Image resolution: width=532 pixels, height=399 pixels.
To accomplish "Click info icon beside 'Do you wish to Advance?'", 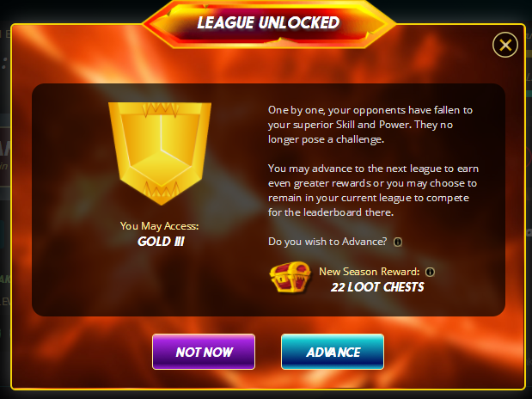I will click(398, 242).
